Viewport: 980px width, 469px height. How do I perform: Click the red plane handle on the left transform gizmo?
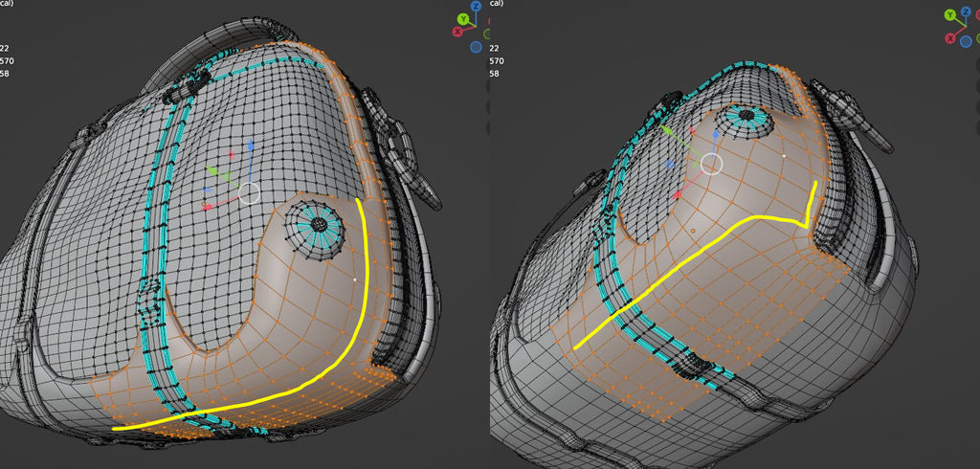pyautogui.click(x=232, y=153)
